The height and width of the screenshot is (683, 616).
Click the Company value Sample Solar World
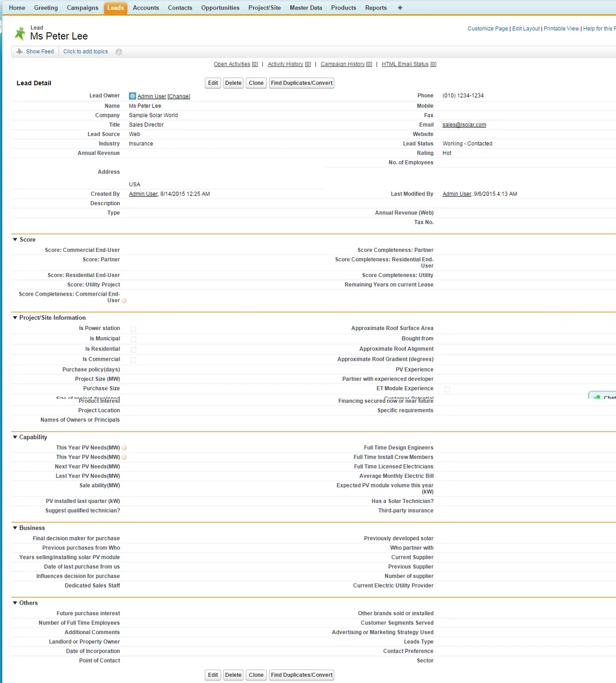153,115
